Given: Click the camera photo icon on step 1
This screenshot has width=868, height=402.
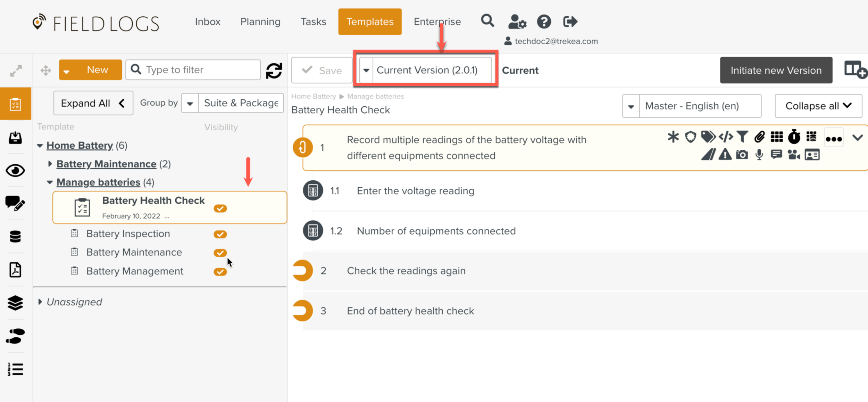Looking at the screenshot, I should click(x=742, y=155).
